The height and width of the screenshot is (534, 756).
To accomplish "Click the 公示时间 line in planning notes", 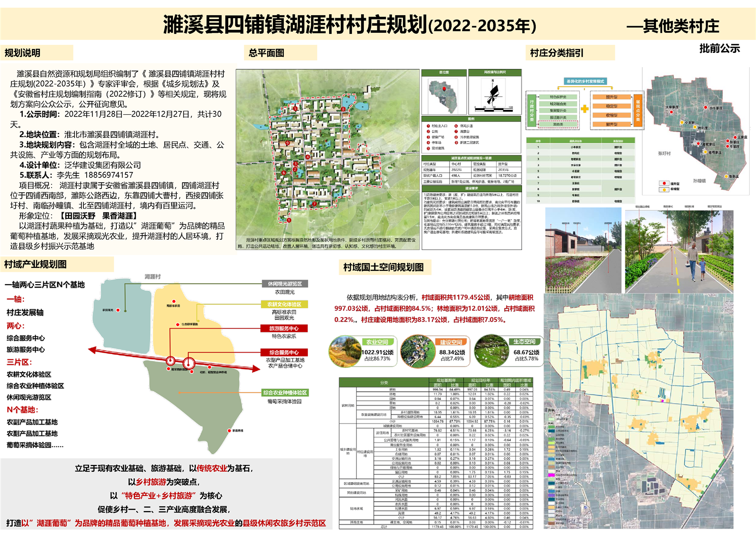I will pyautogui.click(x=116, y=119).
